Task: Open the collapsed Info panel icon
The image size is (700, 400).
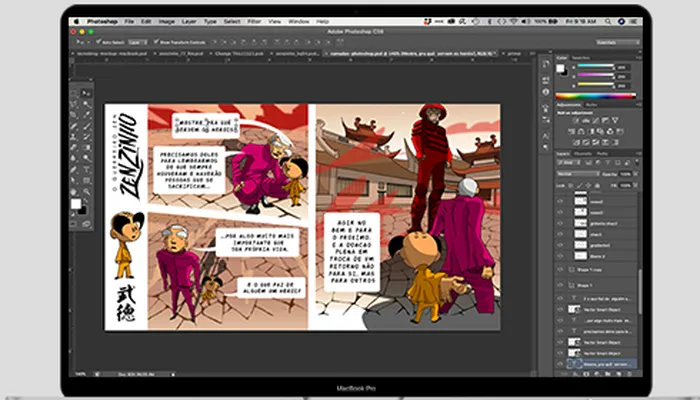Action: (x=546, y=92)
